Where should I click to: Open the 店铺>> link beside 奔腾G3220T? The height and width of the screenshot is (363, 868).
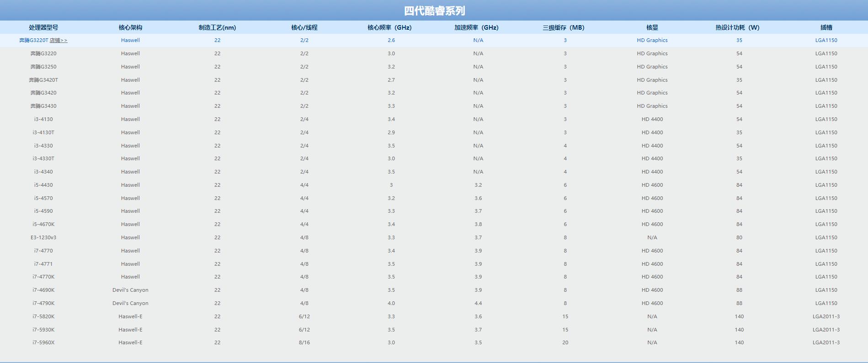[59, 40]
